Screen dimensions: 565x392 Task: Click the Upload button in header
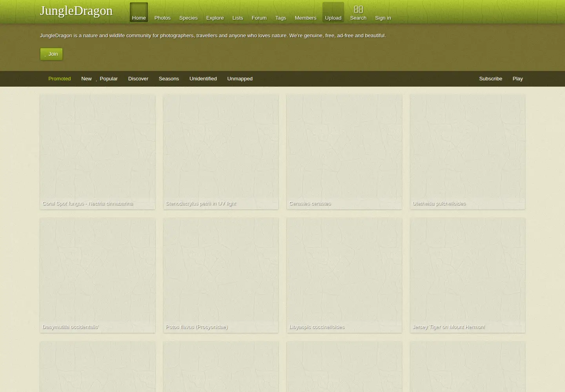[333, 12]
